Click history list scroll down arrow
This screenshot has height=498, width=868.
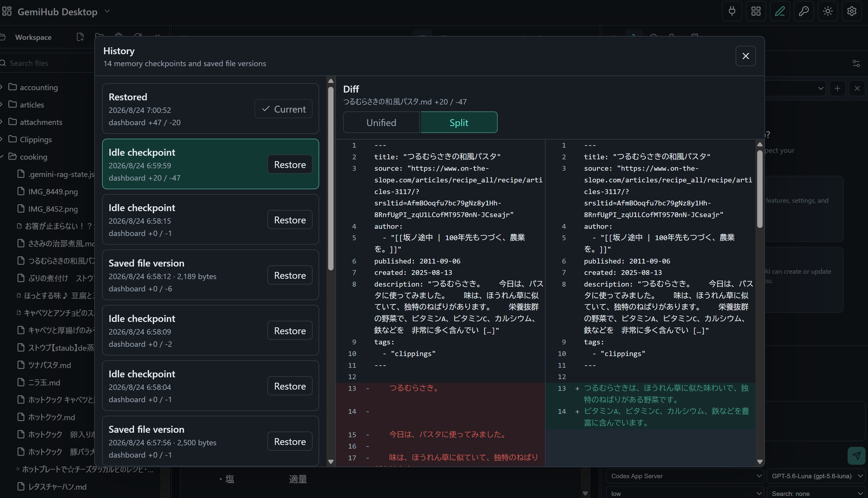pos(331,461)
